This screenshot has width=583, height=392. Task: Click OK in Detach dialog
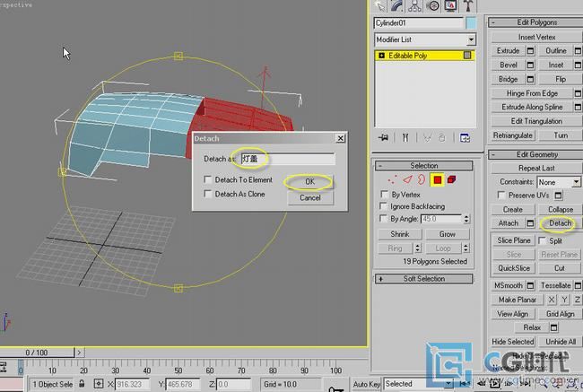310,181
